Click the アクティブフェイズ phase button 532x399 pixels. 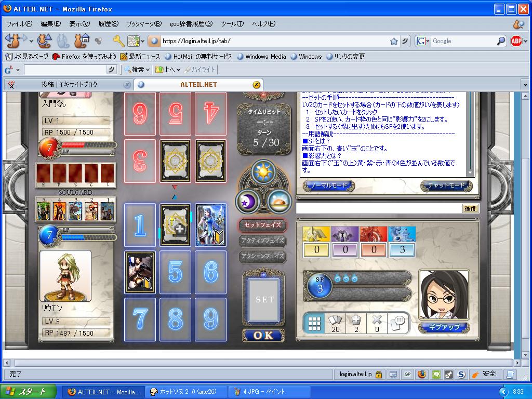(x=263, y=241)
